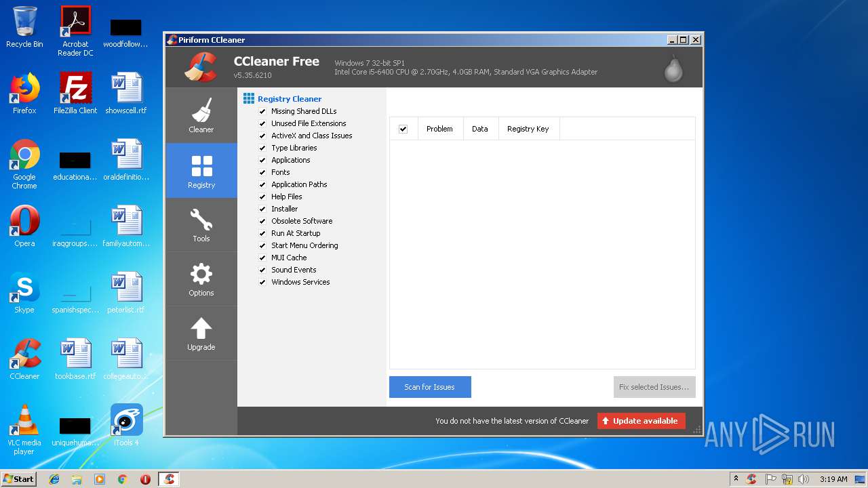Toggle Application Paths checkbox
Image resolution: width=868 pixels, height=488 pixels.
[262, 184]
